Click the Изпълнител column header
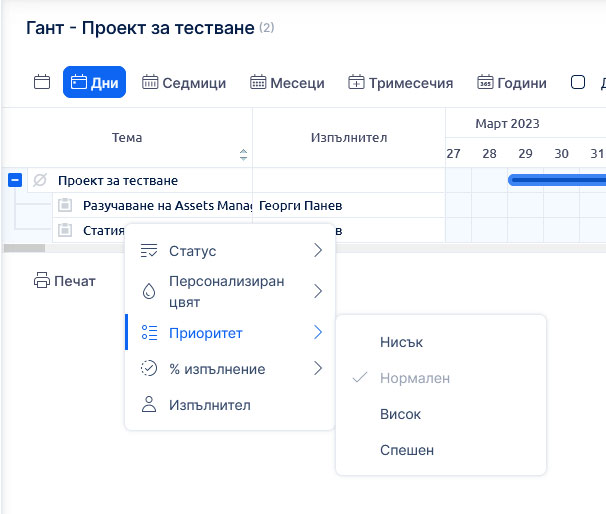The height and width of the screenshot is (514, 606). click(x=349, y=138)
